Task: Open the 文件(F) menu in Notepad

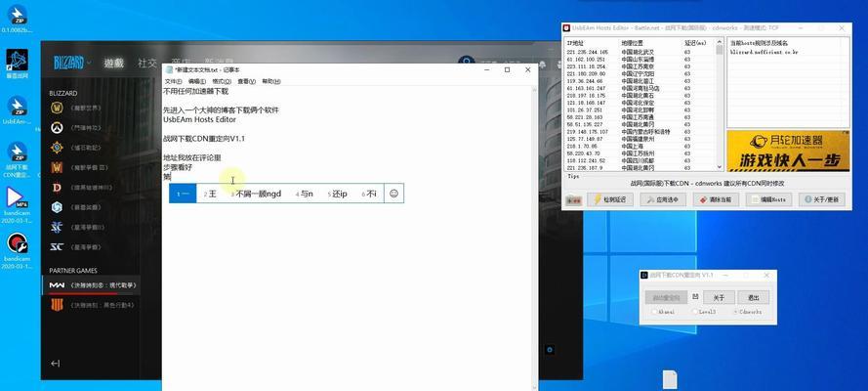Action: [173, 81]
